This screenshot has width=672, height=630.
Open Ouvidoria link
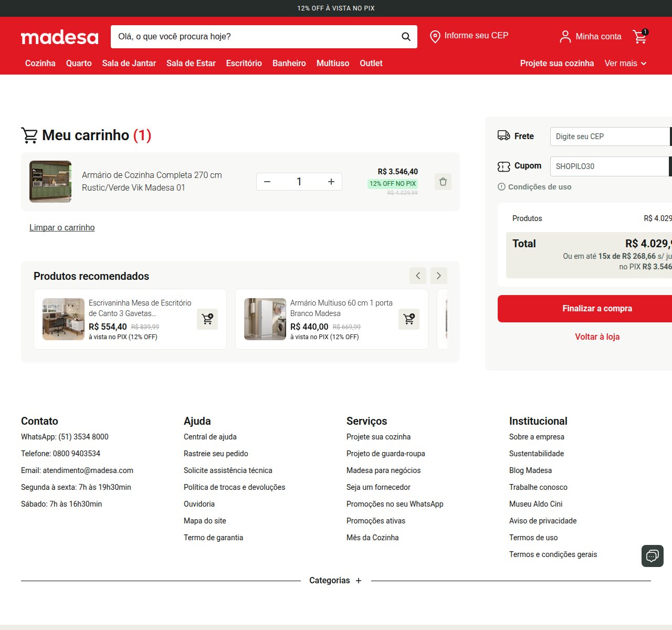click(x=199, y=504)
